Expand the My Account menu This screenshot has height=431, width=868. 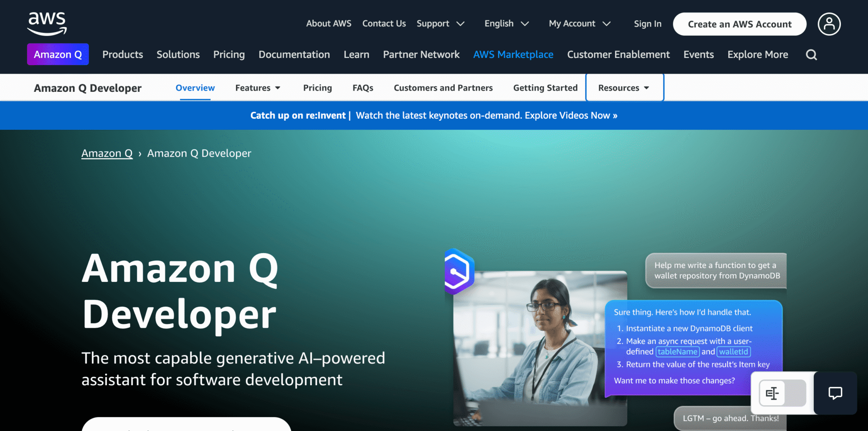tap(579, 24)
